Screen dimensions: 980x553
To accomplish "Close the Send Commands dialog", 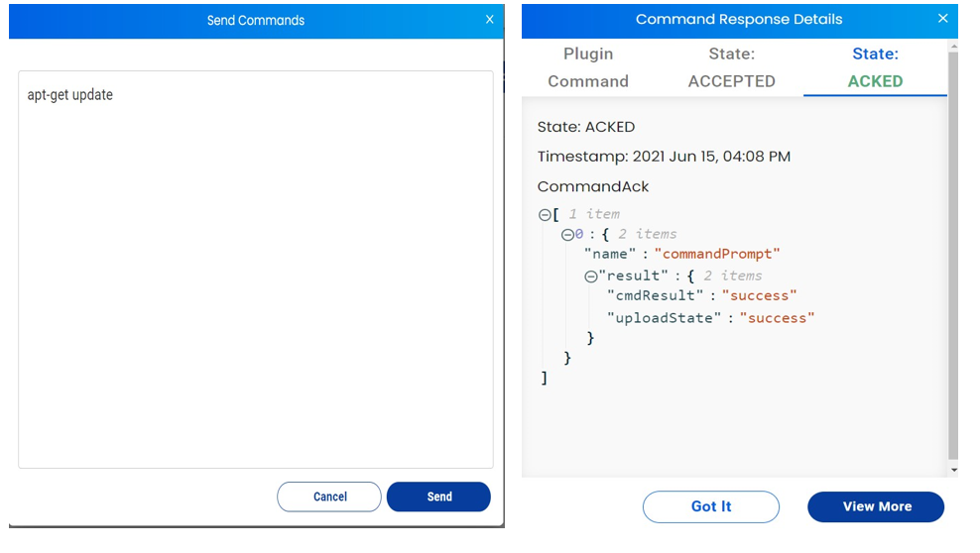I will click(489, 20).
